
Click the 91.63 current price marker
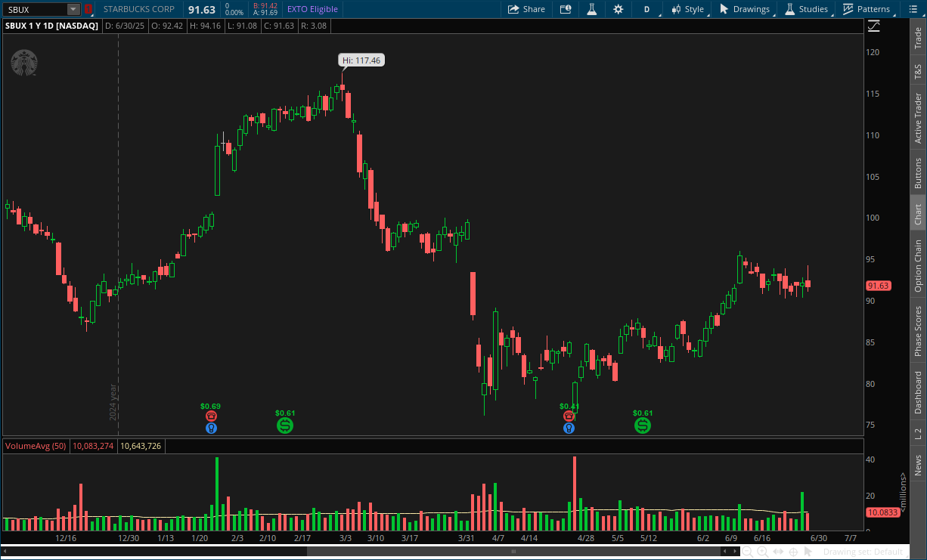coord(878,286)
